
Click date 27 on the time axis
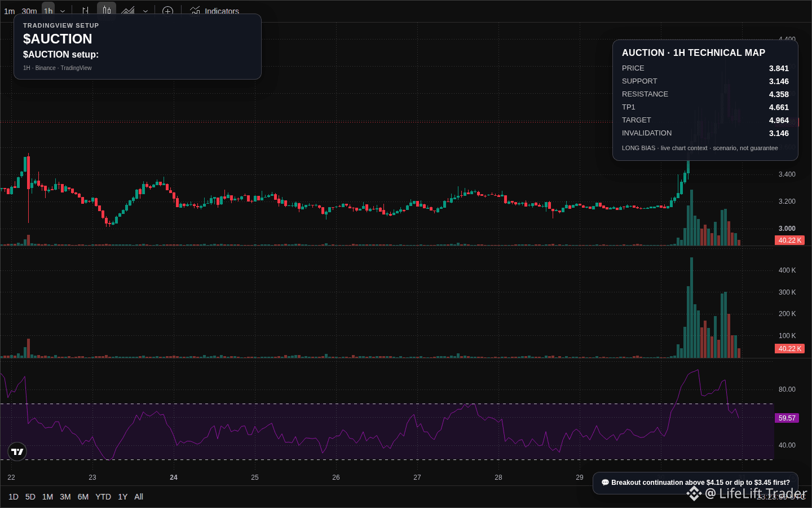[417, 478]
